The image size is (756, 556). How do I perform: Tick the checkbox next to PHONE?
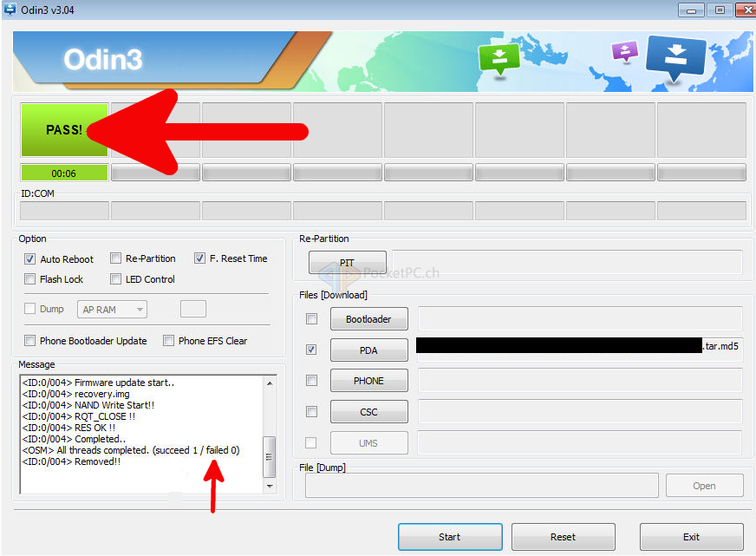click(x=312, y=381)
